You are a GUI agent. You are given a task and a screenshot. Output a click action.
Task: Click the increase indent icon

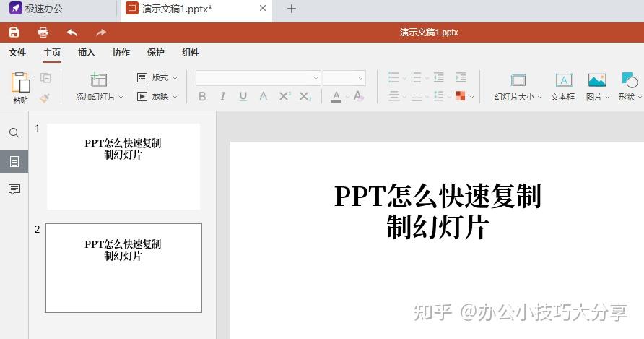[x=461, y=77]
